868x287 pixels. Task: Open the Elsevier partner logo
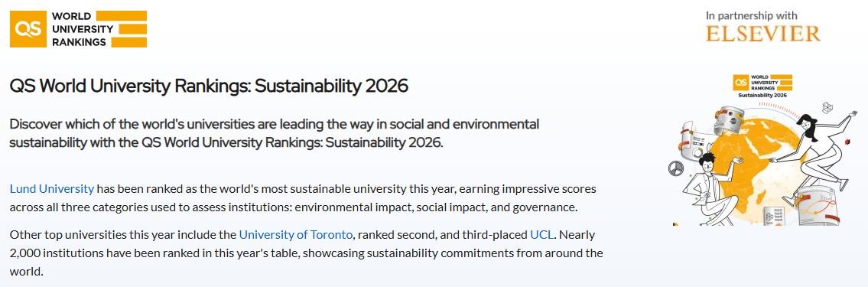[x=762, y=33]
